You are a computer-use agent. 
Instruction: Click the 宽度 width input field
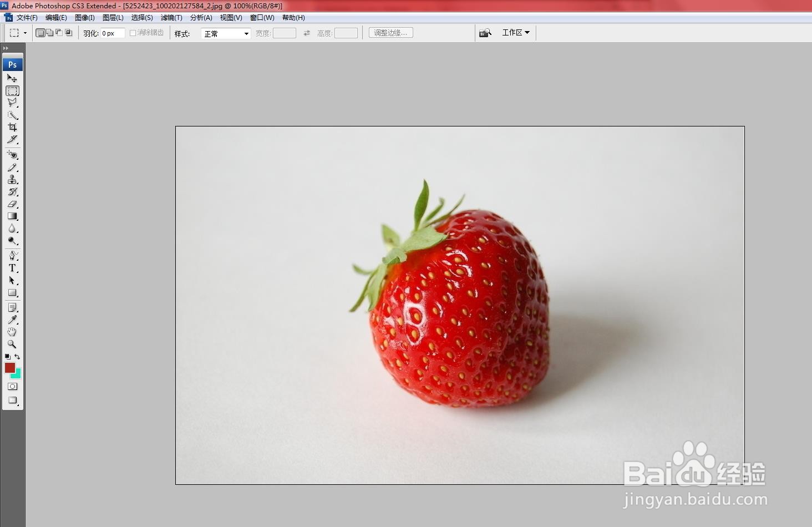pos(285,33)
